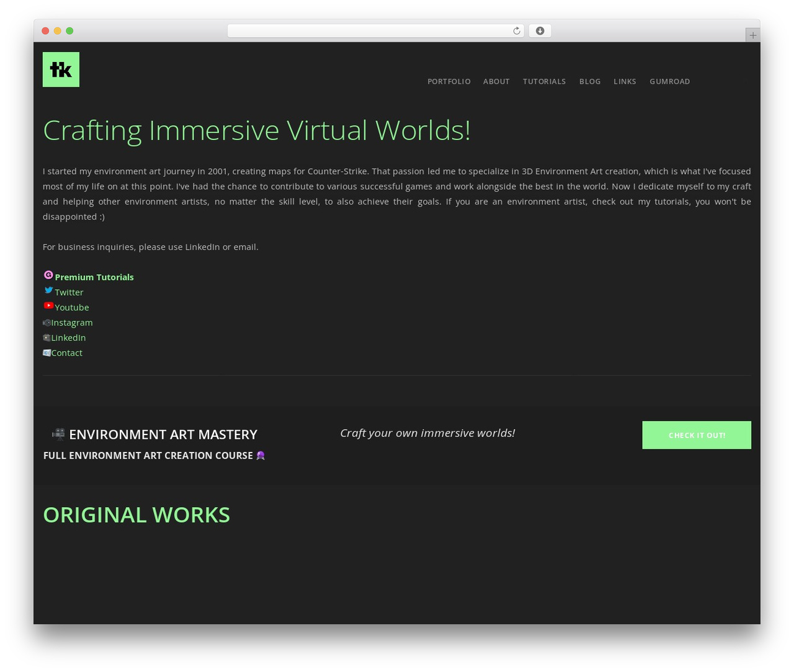Click the Full Environment Art Creation Course text
The image size is (794, 672).
click(148, 456)
